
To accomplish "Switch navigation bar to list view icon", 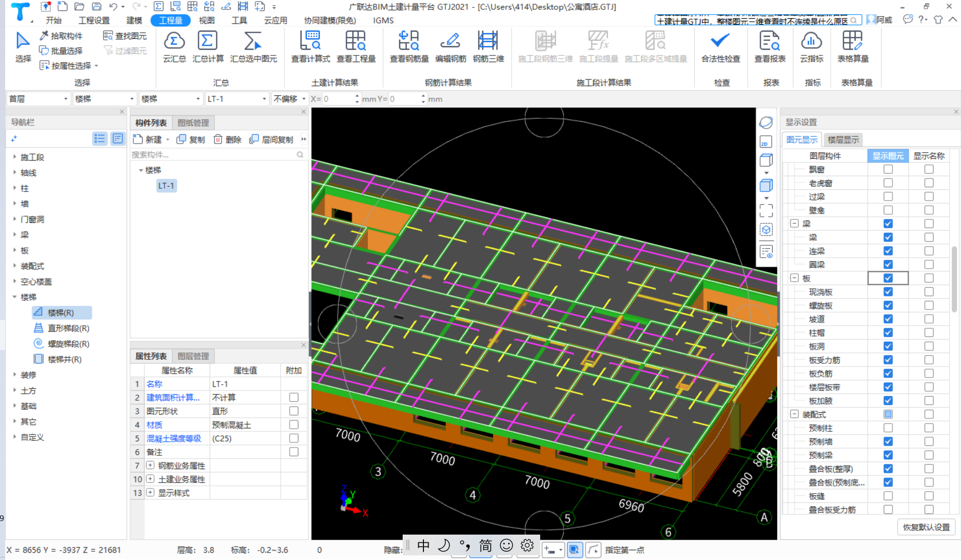I will point(100,138).
